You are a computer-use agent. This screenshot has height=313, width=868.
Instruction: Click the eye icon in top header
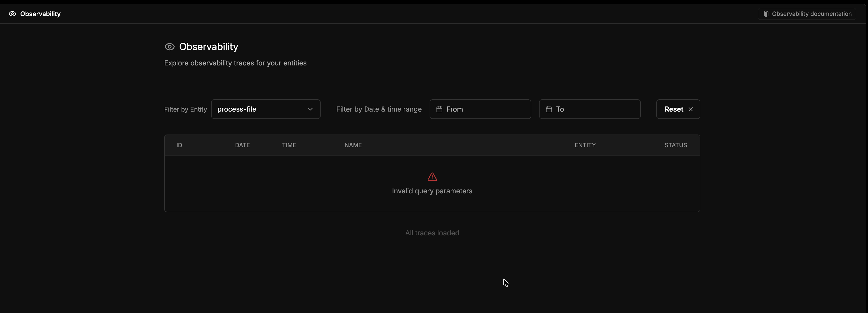(12, 14)
